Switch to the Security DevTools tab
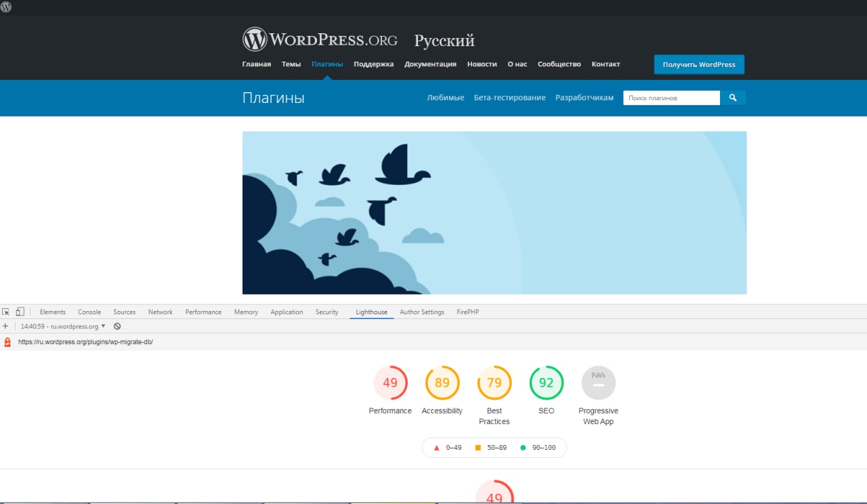The image size is (867, 504). (x=326, y=312)
